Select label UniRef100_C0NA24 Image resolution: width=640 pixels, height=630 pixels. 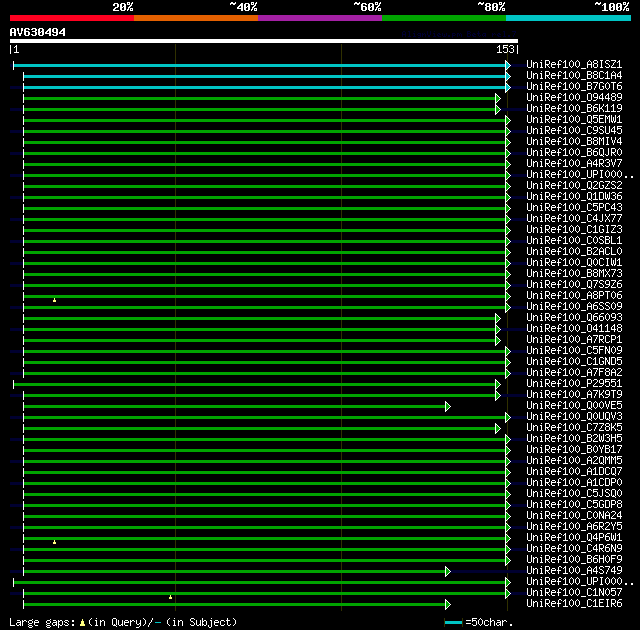click(574, 516)
